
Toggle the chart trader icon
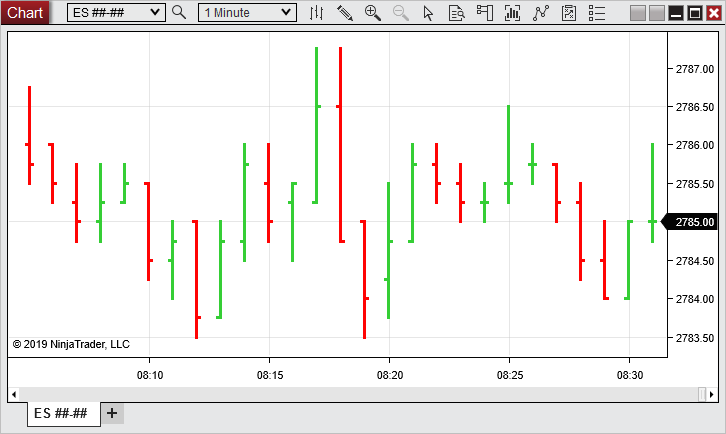[x=484, y=13]
